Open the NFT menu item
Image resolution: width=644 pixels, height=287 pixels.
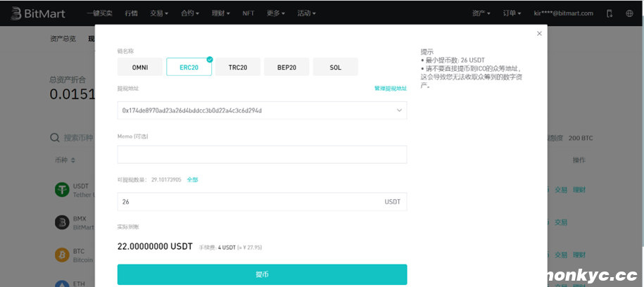(x=248, y=13)
